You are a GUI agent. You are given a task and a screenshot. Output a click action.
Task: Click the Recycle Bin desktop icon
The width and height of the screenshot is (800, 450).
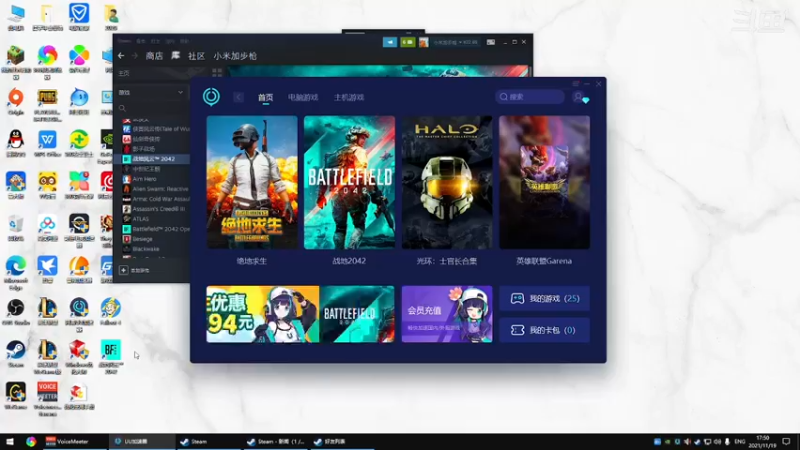(x=16, y=228)
